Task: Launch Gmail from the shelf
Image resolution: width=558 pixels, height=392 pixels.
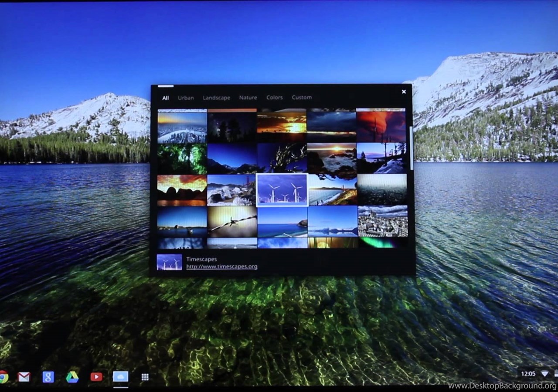Action: click(24, 377)
